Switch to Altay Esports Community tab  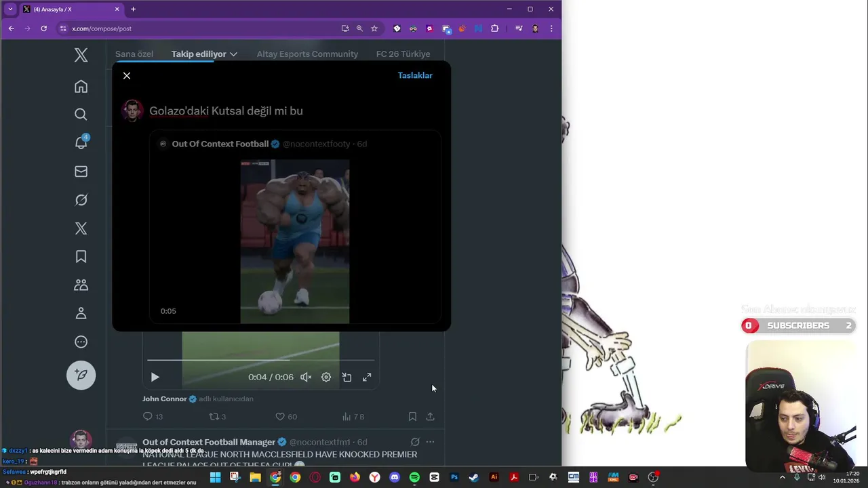coord(307,54)
